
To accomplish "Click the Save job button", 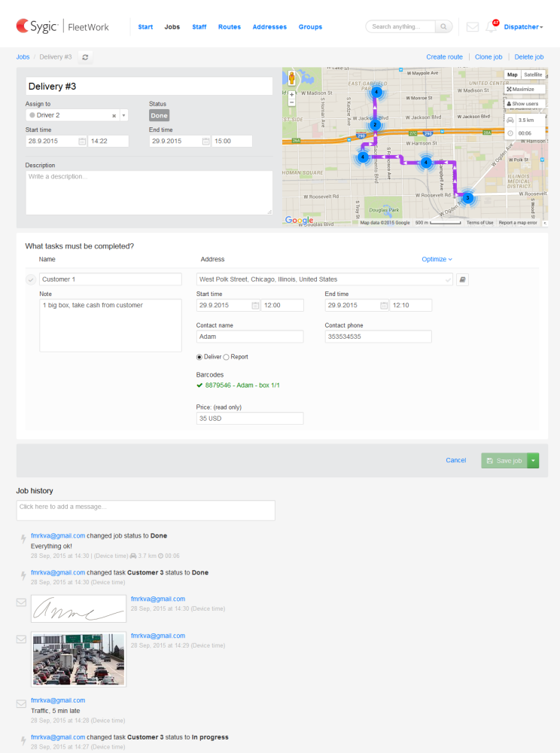I will [x=504, y=461].
